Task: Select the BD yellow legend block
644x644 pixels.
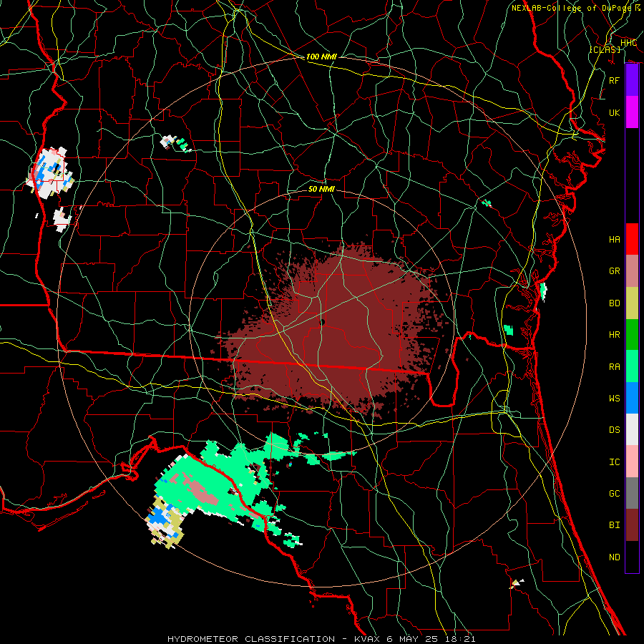Action: point(632,303)
